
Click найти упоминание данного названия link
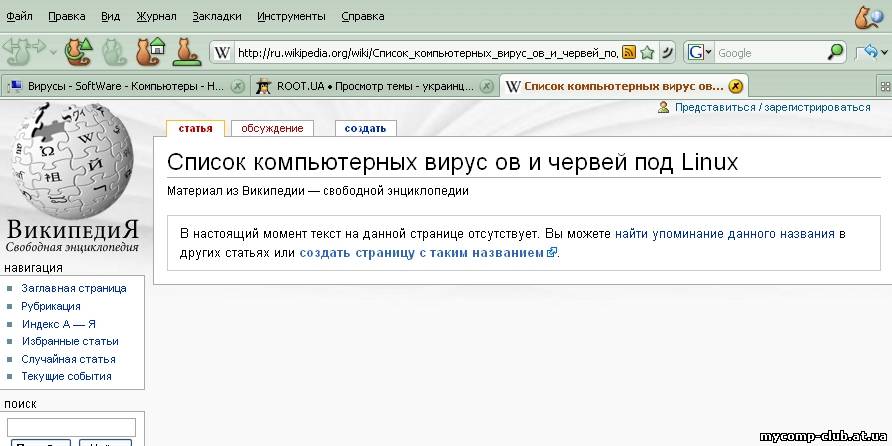tap(724, 234)
